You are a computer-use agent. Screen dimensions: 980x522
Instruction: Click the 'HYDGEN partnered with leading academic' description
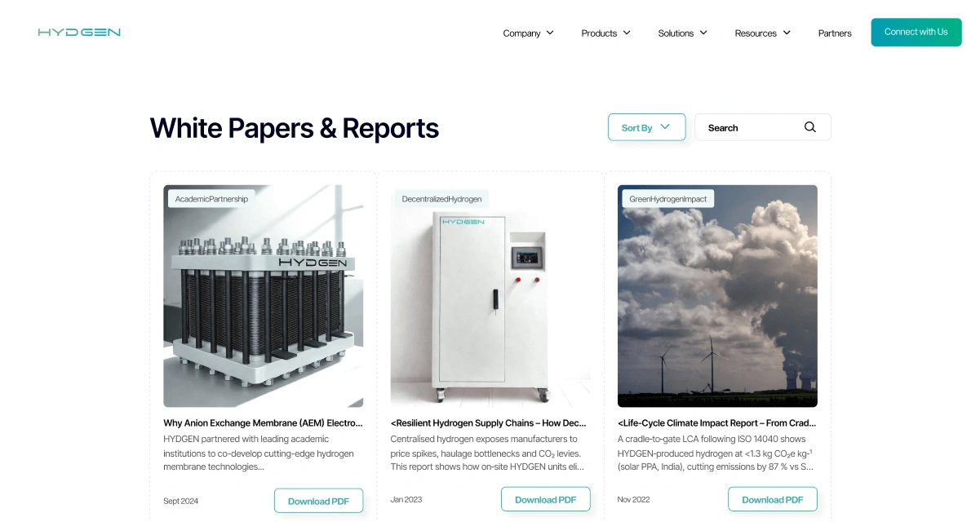point(259,453)
